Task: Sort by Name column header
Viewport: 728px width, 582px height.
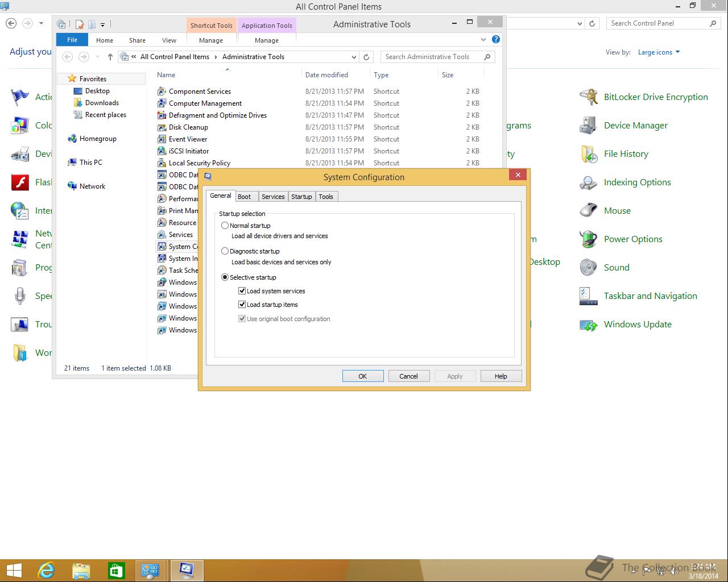Action: tap(227, 75)
